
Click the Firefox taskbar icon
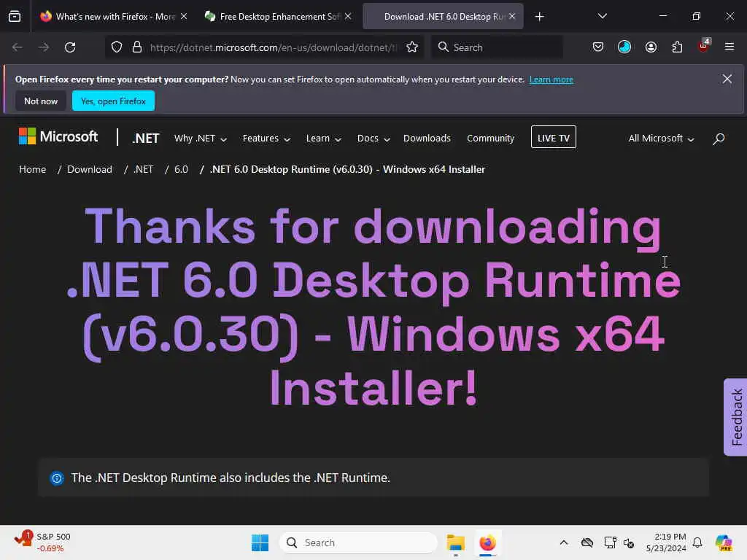click(487, 542)
